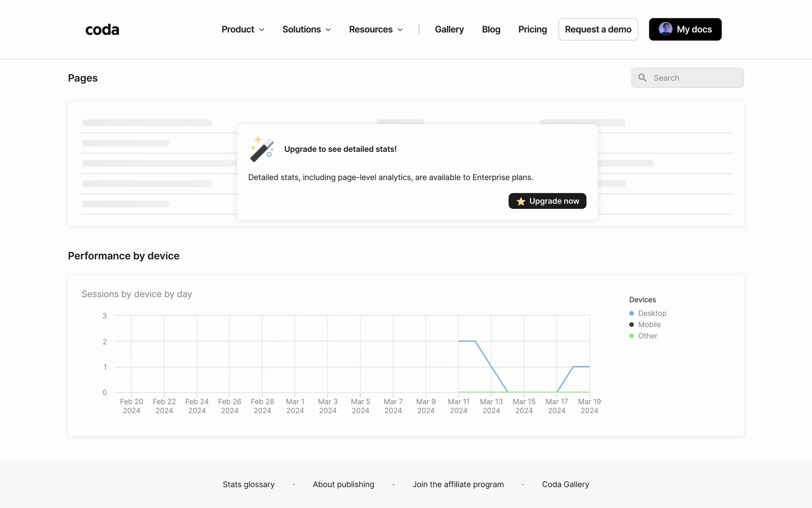Click the star icon on Upgrade now
The width and height of the screenshot is (812, 508).
(x=521, y=202)
